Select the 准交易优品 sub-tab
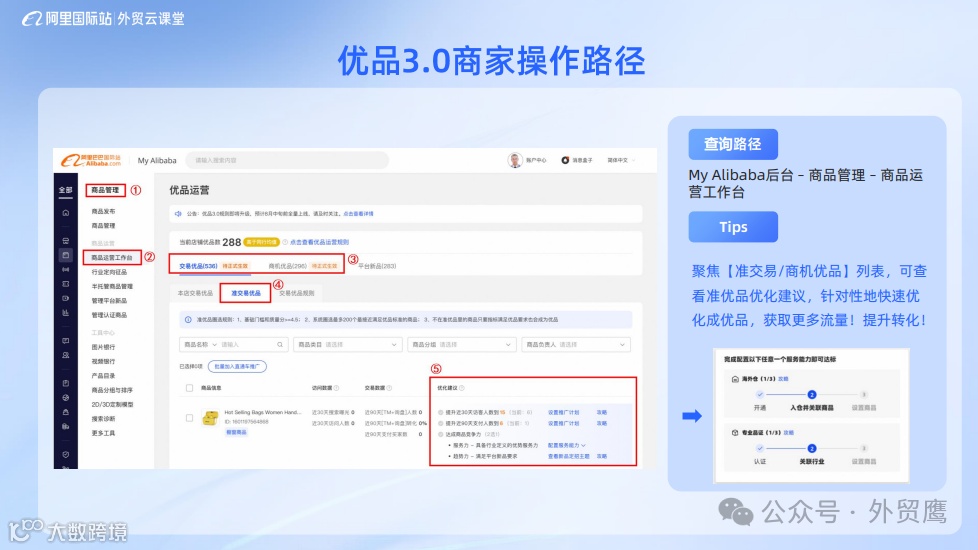This screenshot has height=550, width=978. (x=246, y=293)
